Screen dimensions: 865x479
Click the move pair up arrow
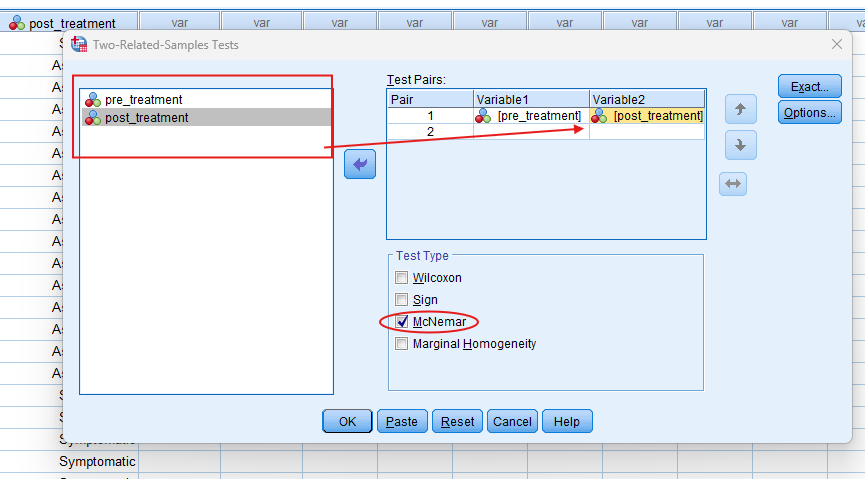(x=740, y=108)
